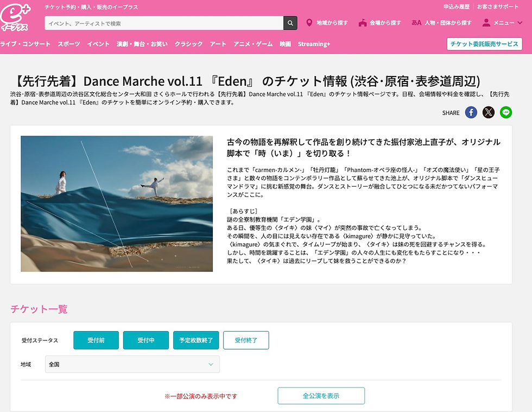The width and height of the screenshot is (532, 412).
Task: Click the ［あらすじ］ heading text
Action: click(x=244, y=211)
